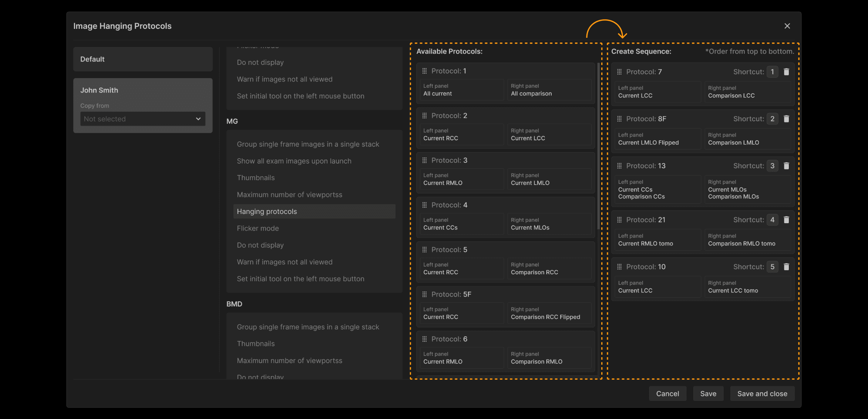Viewport: 868px width, 419px height.
Task: Open the Copy from dropdown
Action: (142, 119)
